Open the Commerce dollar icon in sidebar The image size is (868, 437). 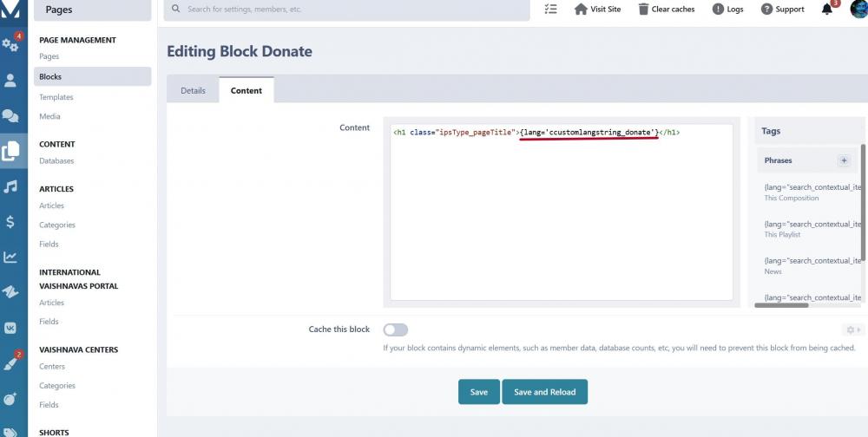pyautogui.click(x=10, y=222)
